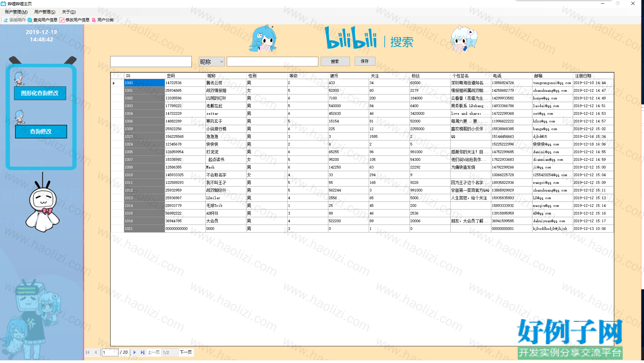644x363 pixels.
Task: Click the nickname cell 大会员
Action: click(226, 221)
